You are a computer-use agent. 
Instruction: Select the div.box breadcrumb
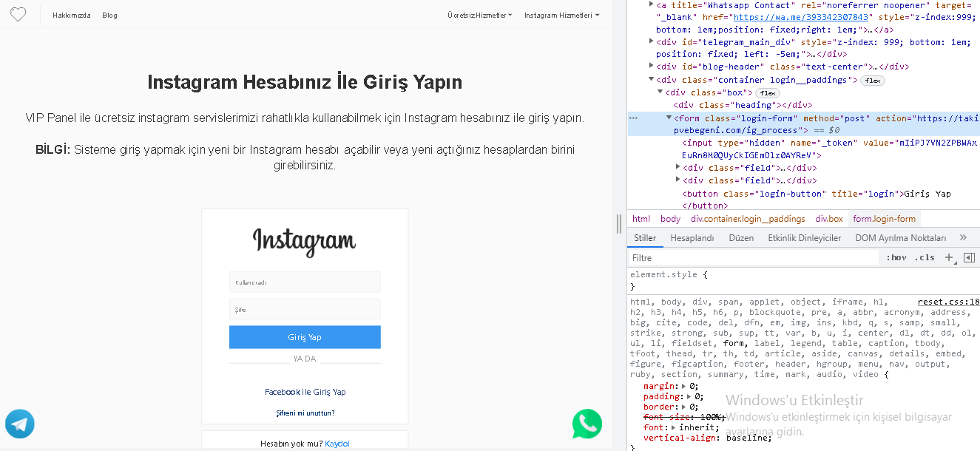(x=829, y=219)
